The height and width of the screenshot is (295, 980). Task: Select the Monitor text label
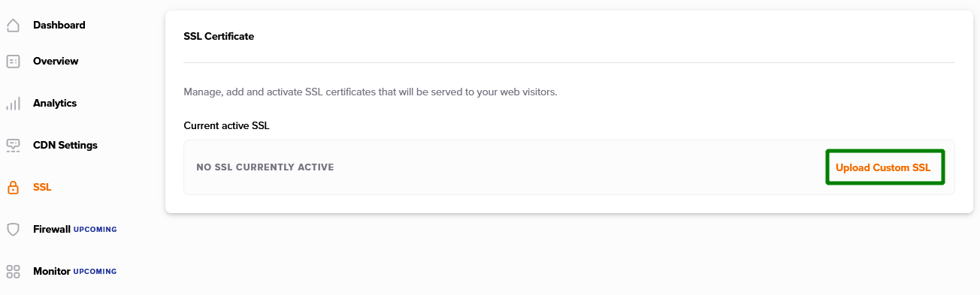[x=52, y=271]
